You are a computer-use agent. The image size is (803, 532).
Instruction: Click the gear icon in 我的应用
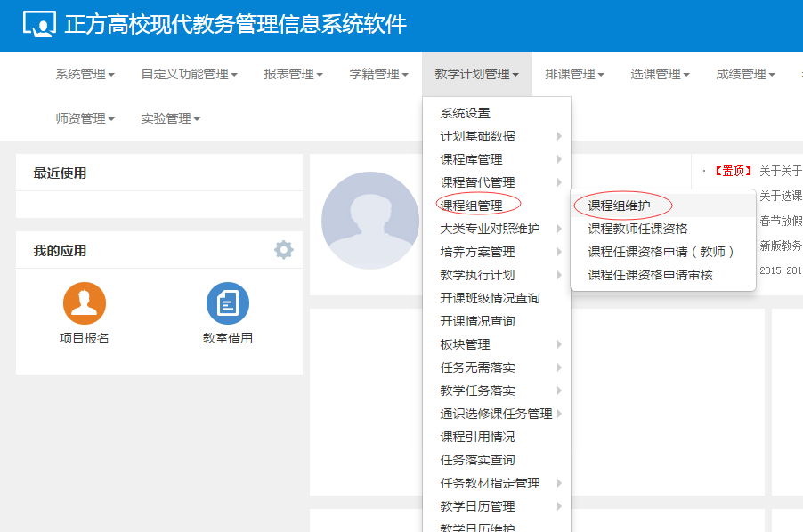pos(283,250)
